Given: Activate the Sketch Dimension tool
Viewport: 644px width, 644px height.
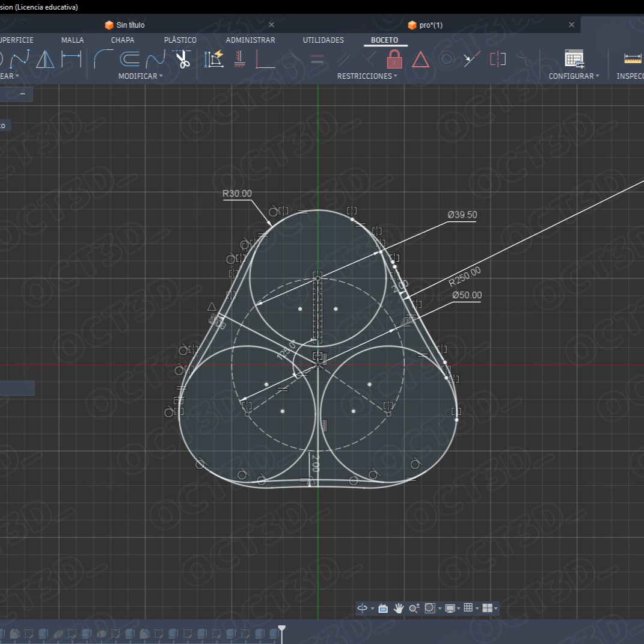Looking at the screenshot, I should coord(72,59).
